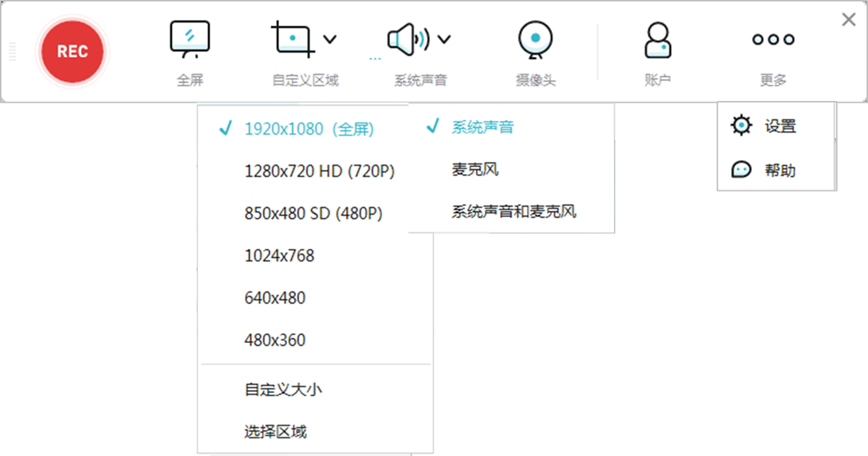Click the 系统声音 speaker icon

pyautogui.click(x=406, y=39)
